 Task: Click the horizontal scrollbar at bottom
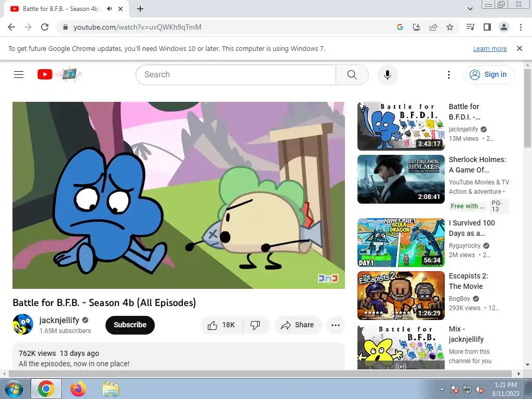pyautogui.click(x=260, y=374)
